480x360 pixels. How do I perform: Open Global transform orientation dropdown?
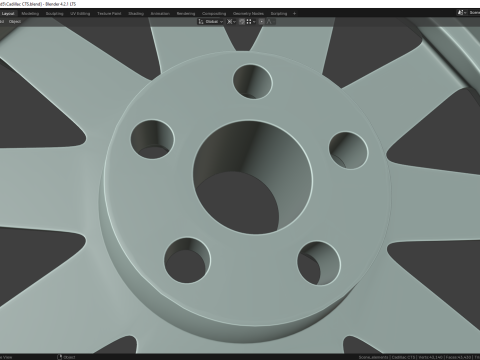pos(211,22)
